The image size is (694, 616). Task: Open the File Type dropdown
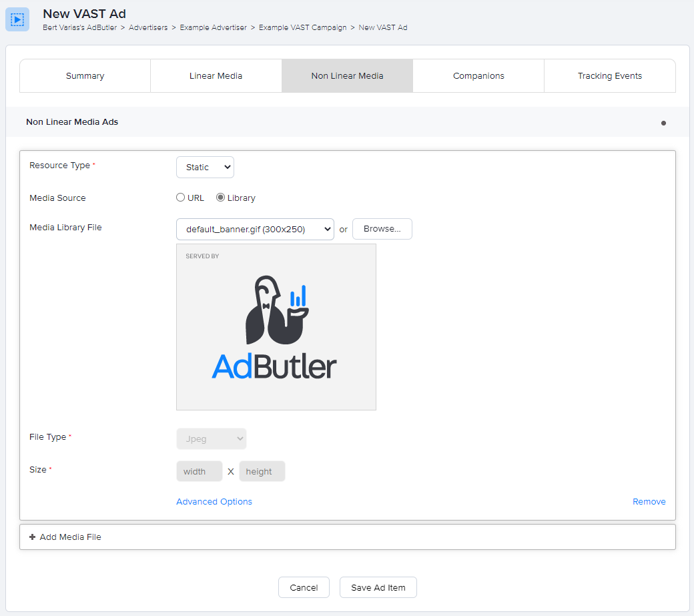[x=212, y=438]
